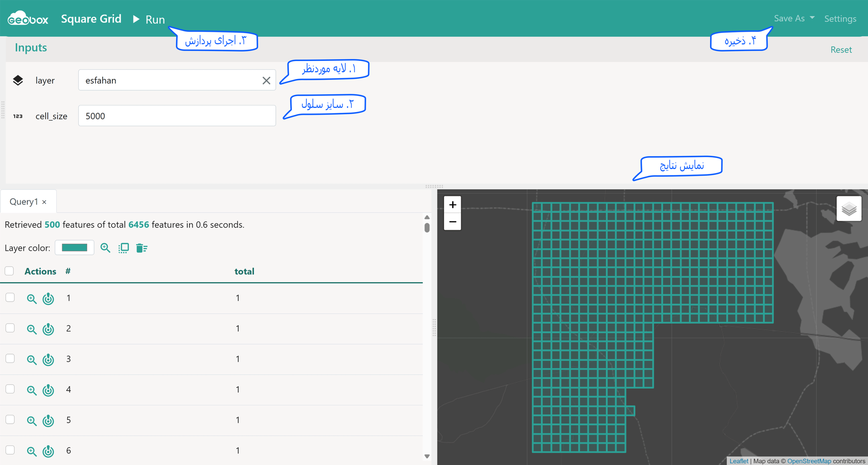This screenshot has height=465, width=868.
Task: Check the checkbox for row 1
Action: coord(10,297)
